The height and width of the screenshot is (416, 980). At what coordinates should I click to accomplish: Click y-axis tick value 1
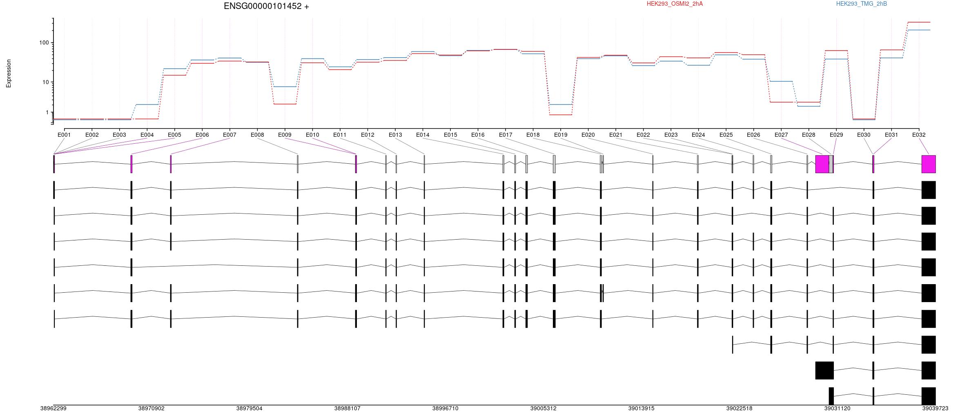click(47, 112)
